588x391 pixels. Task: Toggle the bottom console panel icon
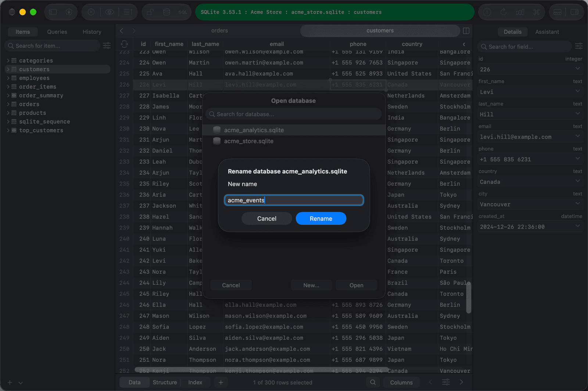557,12
